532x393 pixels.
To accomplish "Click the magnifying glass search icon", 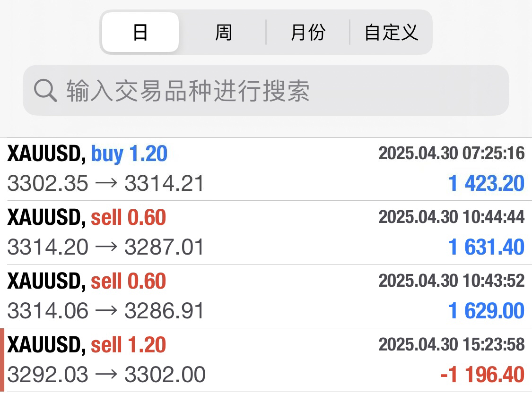I will (x=45, y=90).
